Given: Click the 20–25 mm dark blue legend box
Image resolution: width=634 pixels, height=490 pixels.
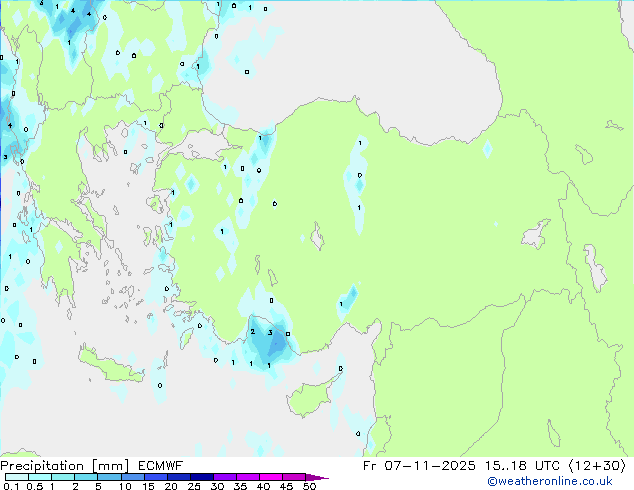Looking at the screenshot, I should (x=178, y=477).
